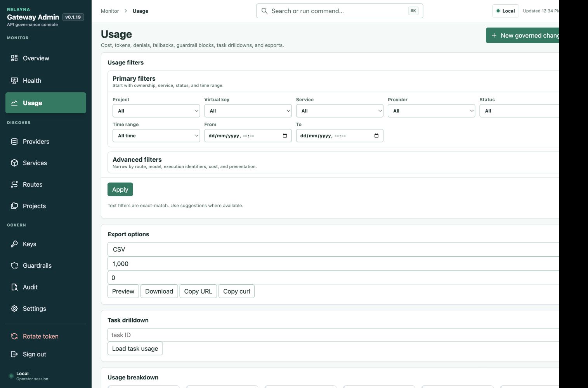Screen dimensions: 588x388
Task: Open the Audit page
Action: click(46, 287)
